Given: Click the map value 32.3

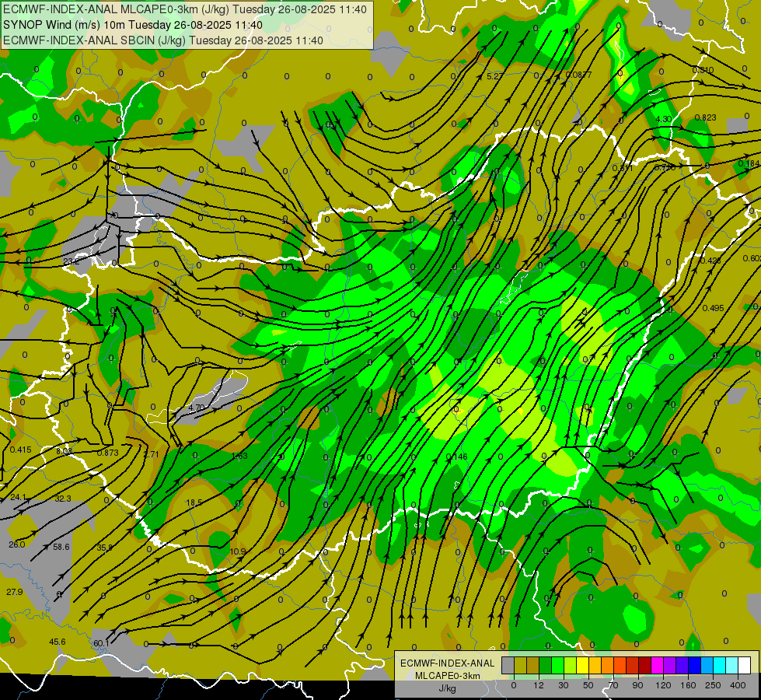Looking at the screenshot, I should 63,499.
